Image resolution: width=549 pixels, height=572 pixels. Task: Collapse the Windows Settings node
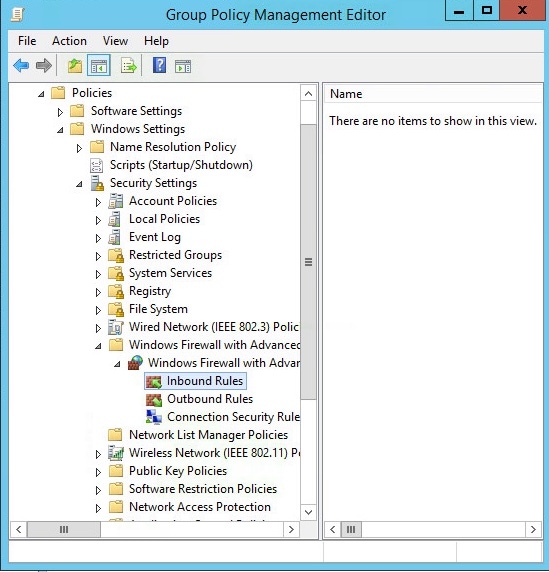[60, 130]
